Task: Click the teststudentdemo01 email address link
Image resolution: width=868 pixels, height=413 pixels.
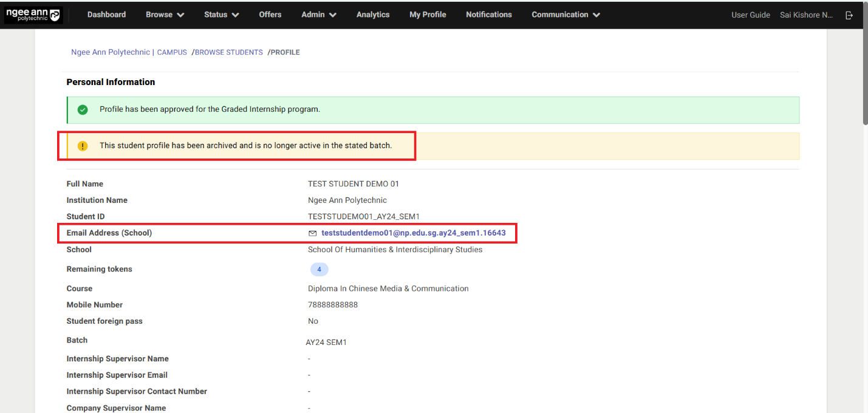Action: tap(413, 233)
